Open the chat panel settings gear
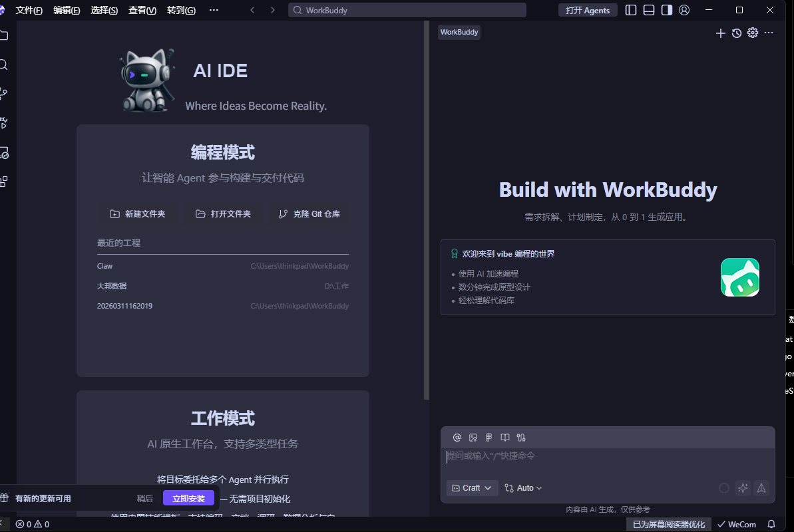794x532 pixels. click(x=753, y=33)
